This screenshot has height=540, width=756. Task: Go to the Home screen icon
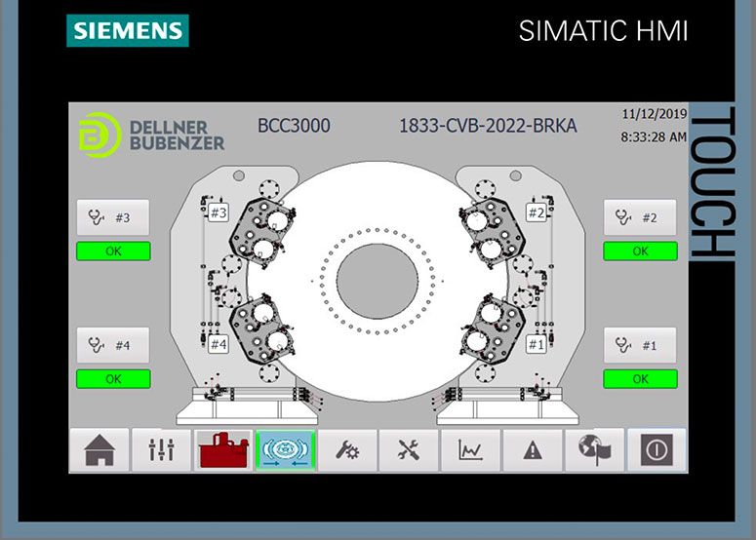pyautogui.click(x=99, y=450)
